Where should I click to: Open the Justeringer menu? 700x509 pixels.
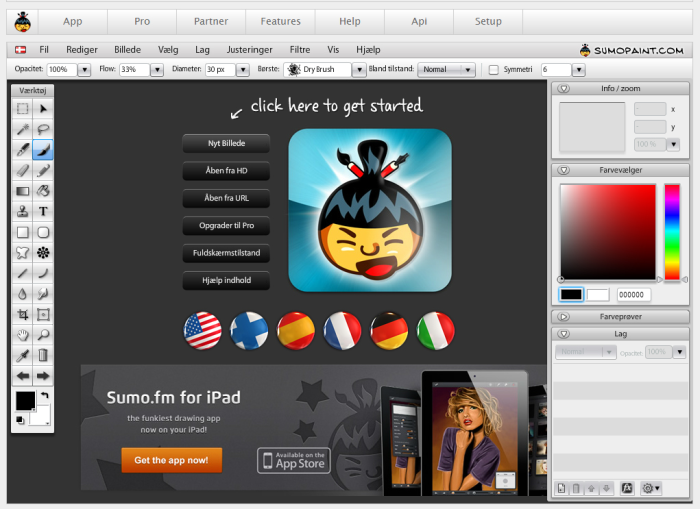(249, 50)
